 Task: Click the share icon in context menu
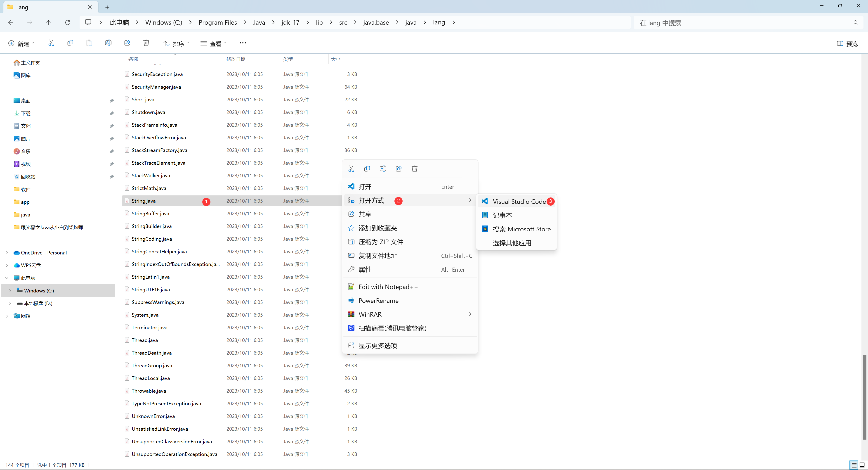tap(399, 169)
